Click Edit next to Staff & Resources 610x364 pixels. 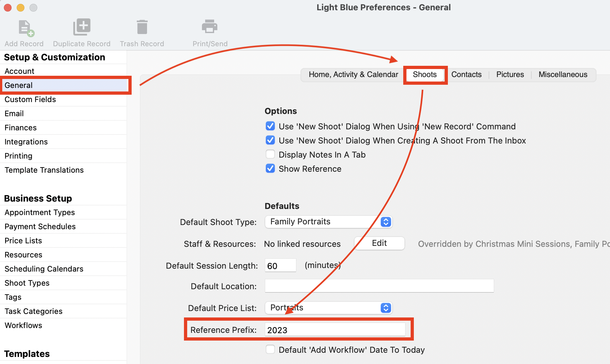click(x=379, y=243)
